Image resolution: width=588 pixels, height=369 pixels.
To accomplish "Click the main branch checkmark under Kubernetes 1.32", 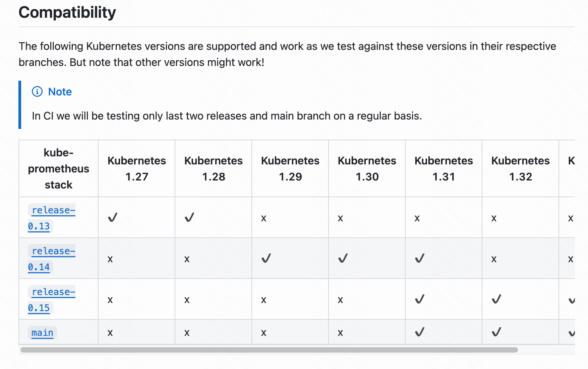I will tap(496, 332).
